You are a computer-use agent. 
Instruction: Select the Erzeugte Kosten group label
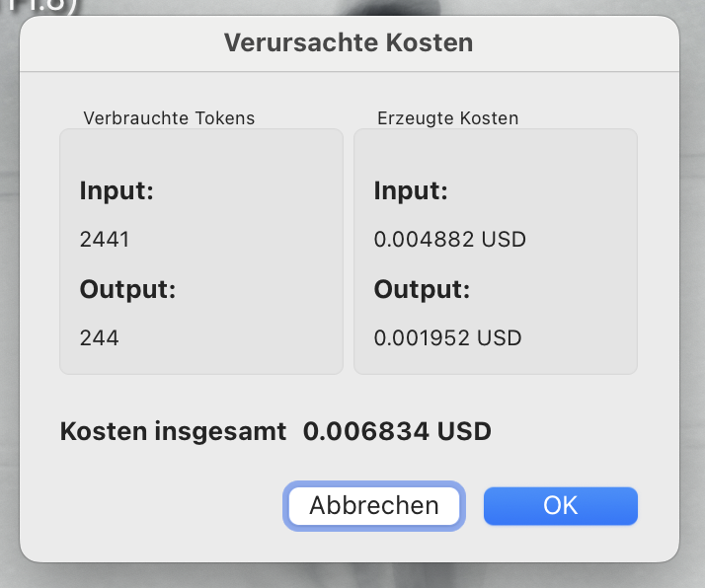448,118
